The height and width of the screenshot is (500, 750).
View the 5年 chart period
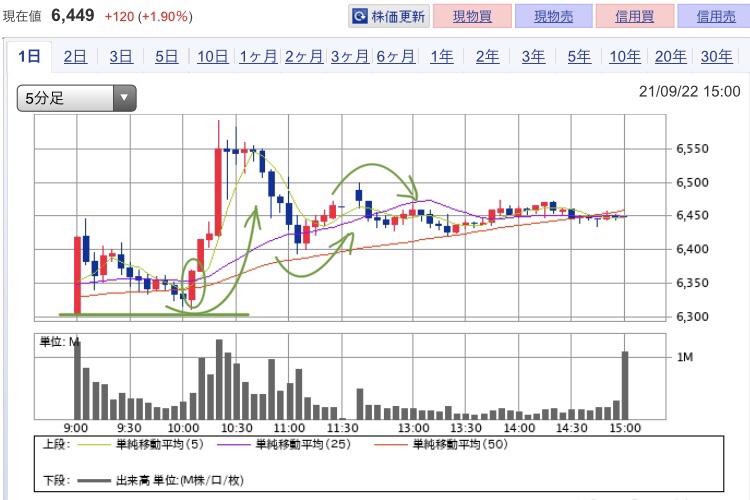pos(579,56)
